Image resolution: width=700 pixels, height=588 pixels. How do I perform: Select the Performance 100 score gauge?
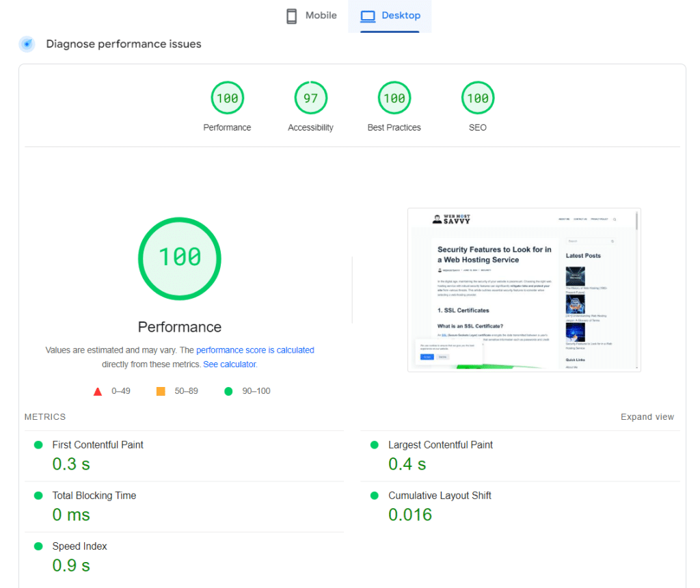click(227, 98)
